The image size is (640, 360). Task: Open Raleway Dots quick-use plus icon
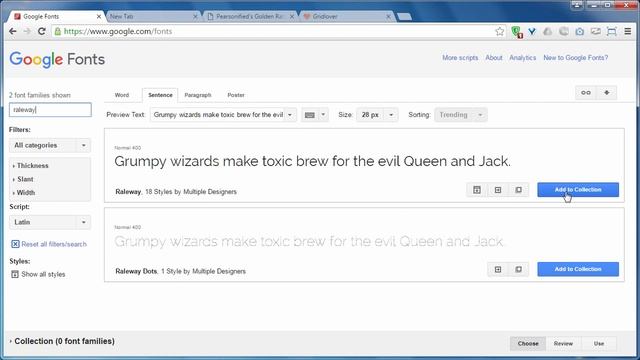[x=498, y=269]
